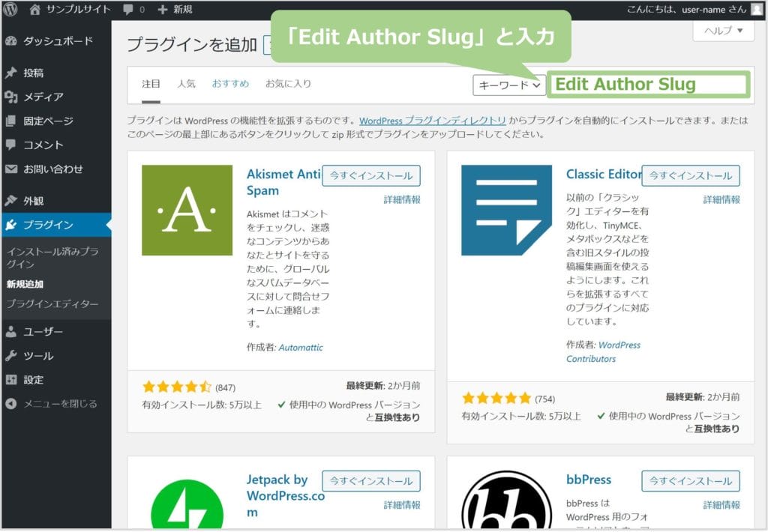This screenshot has height=532, width=768.
Task: Open 新規追加 submenu item
Action: coord(25,284)
